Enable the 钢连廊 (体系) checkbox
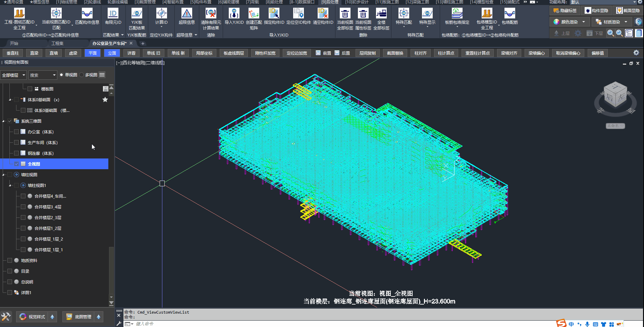This screenshot has height=327, width=644. pyautogui.click(x=16, y=153)
